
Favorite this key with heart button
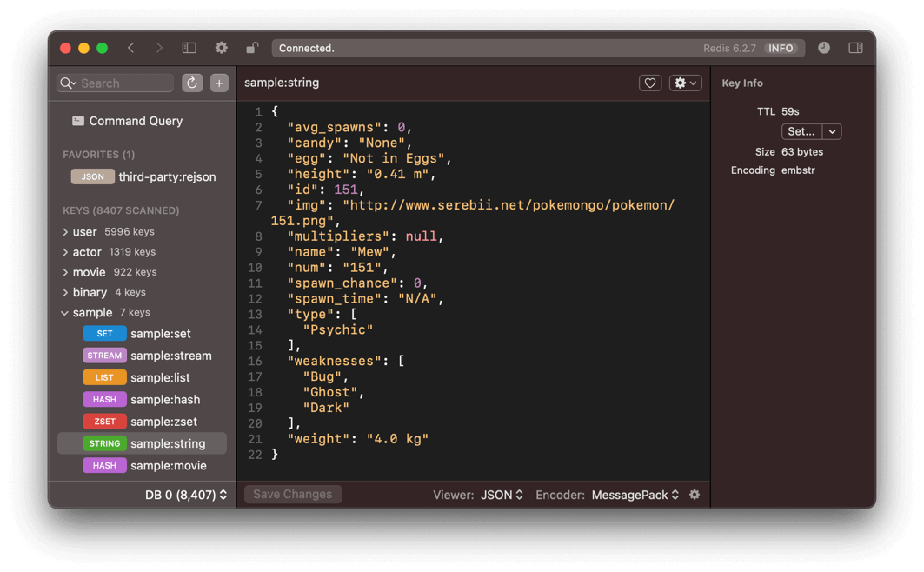point(650,83)
